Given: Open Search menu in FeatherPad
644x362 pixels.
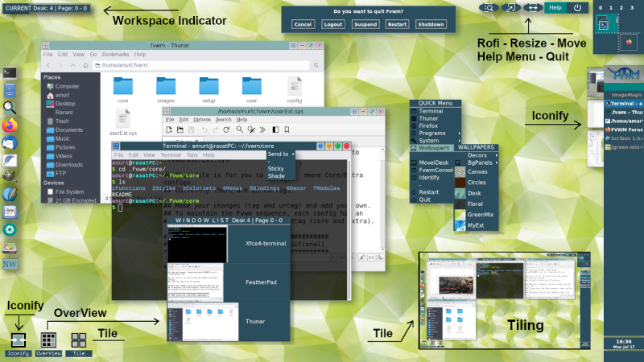Looking at the screenshot, I should coord(224,119).
